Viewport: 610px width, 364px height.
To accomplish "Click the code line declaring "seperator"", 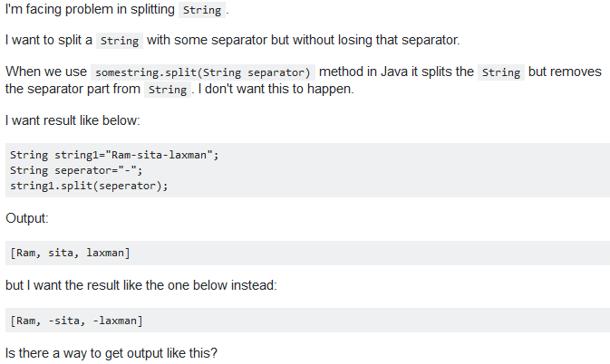I will tap(76, 170).
